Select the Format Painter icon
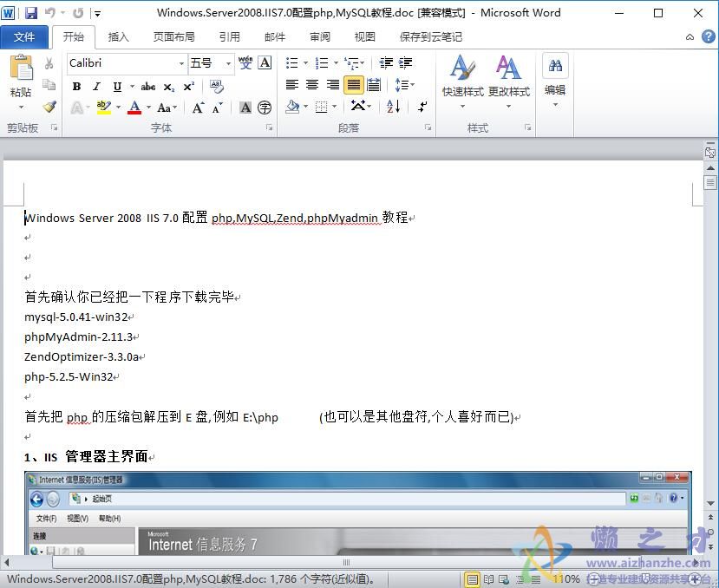The width and height of the screenshot is (719, 588). tap(50, 107)
